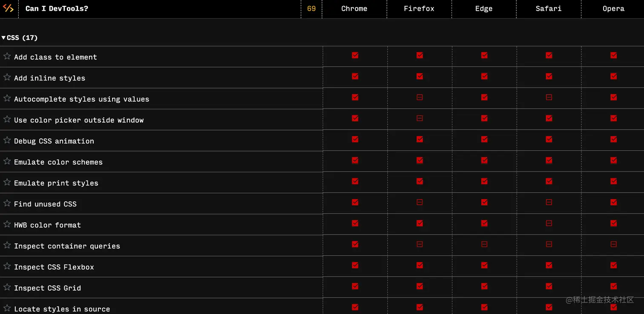The height and width of the screenshot is (314, 644).
Task: Select the Firefox column header
Action: (419, 9)
